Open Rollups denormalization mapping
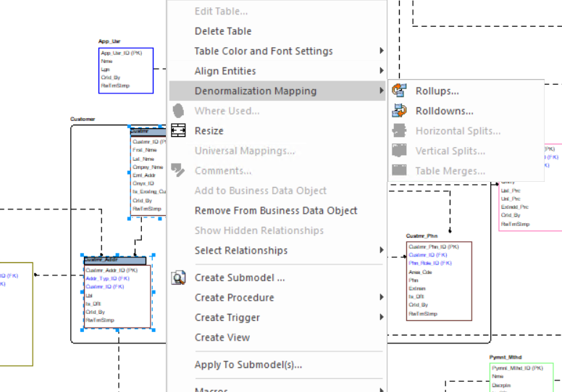The image size is (562, 392). click(466, 91)
